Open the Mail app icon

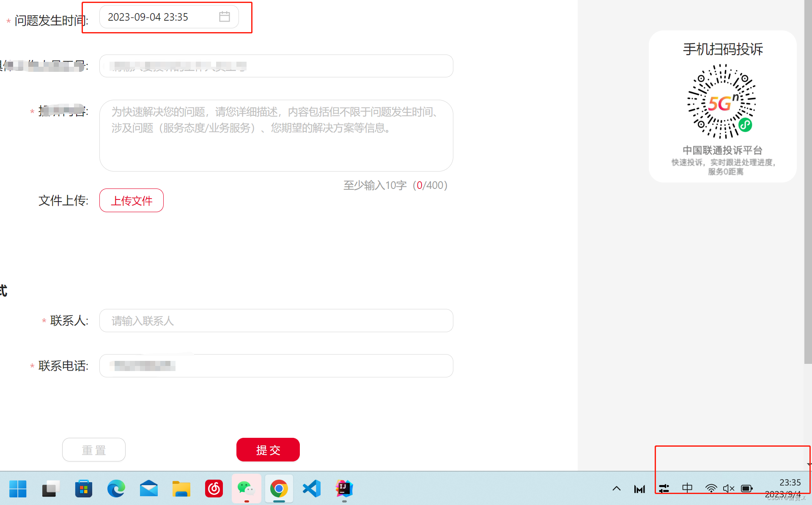click(x=148, y=489)
